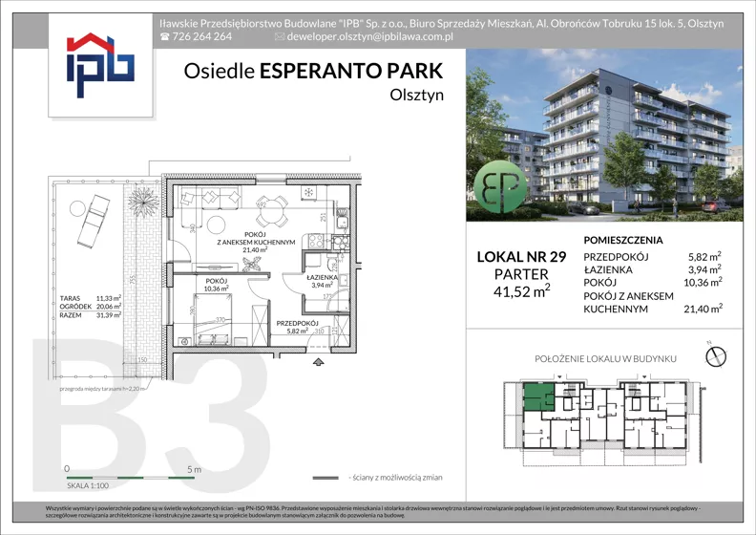The image size is (756, 535).
Task: Click the company address line in header
Action: point(441,23)
